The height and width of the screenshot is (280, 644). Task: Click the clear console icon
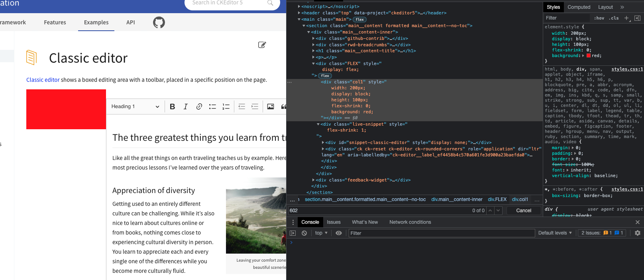(304, 233)
